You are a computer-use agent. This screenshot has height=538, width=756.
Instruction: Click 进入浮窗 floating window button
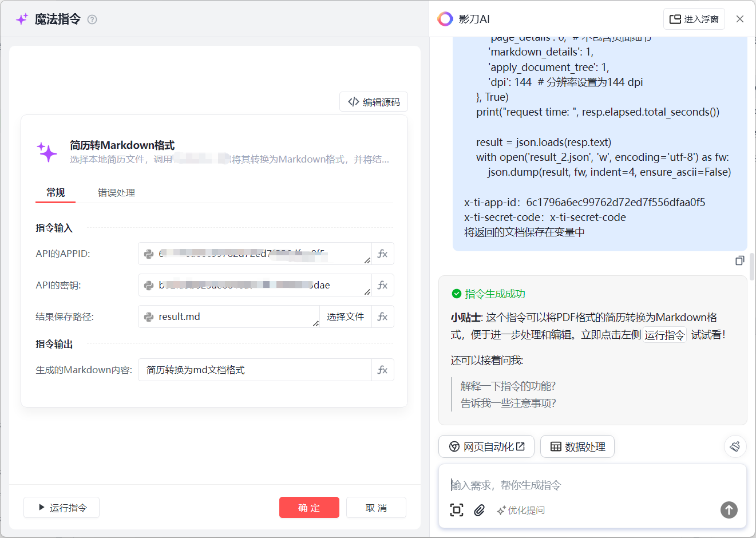click(694, 19)
